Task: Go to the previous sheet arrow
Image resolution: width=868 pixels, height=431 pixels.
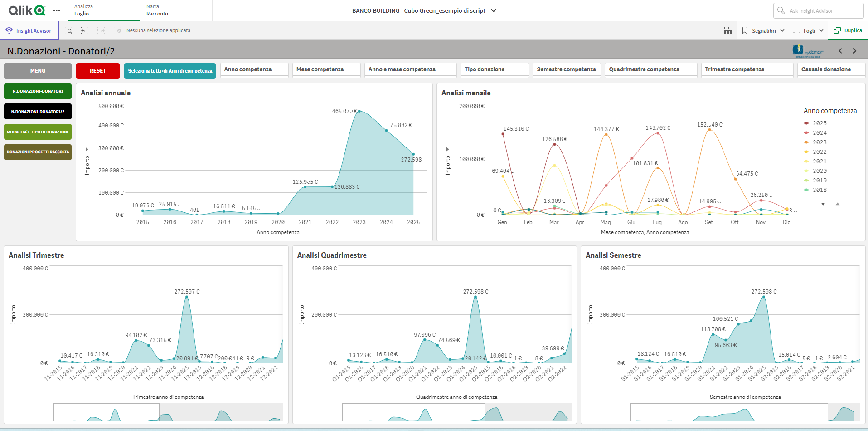Action: (x=840, y=51)
